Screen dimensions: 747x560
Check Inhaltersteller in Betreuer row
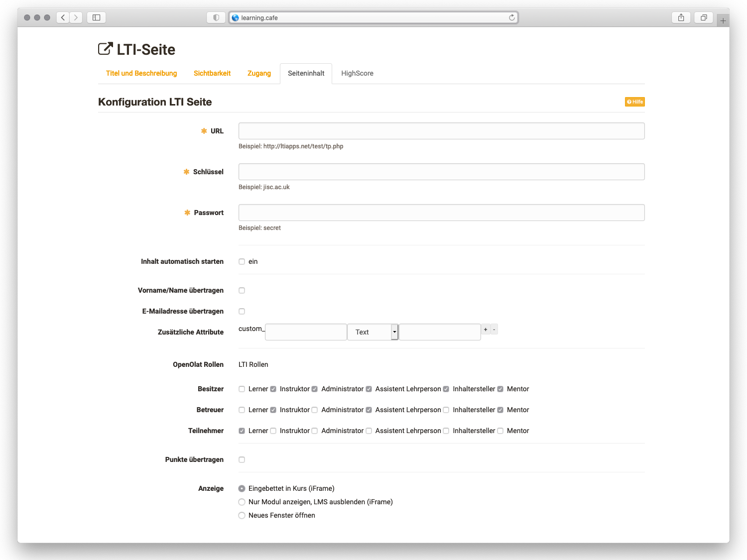(446, 410)
